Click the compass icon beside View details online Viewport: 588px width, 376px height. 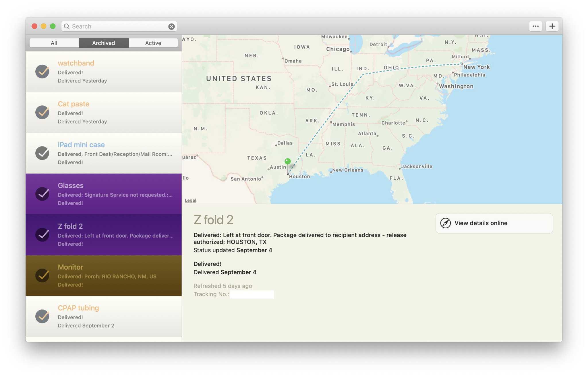pos(446,223)
